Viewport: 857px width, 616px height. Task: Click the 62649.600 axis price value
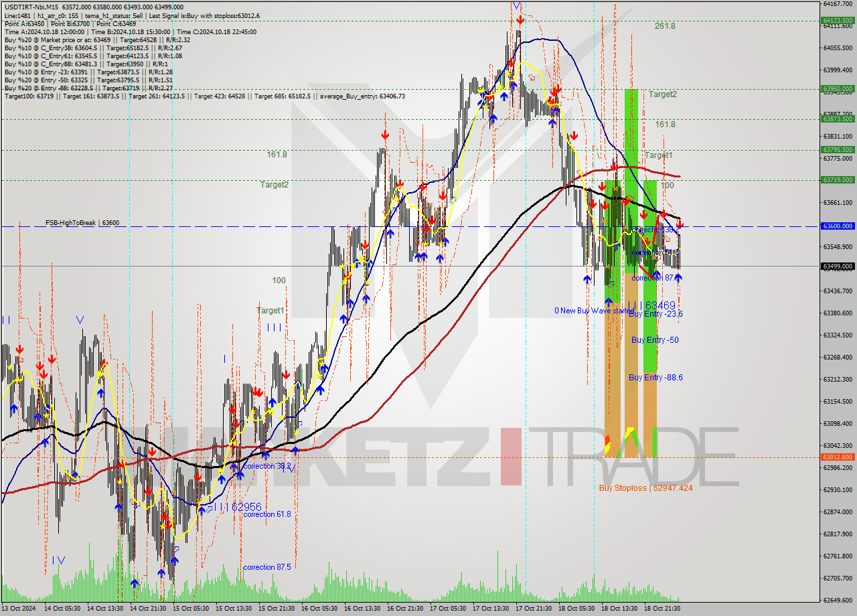tap(837, 600)
